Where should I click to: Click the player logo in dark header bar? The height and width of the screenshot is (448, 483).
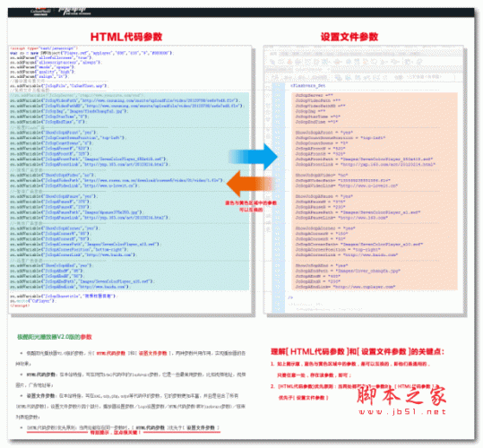60,12
